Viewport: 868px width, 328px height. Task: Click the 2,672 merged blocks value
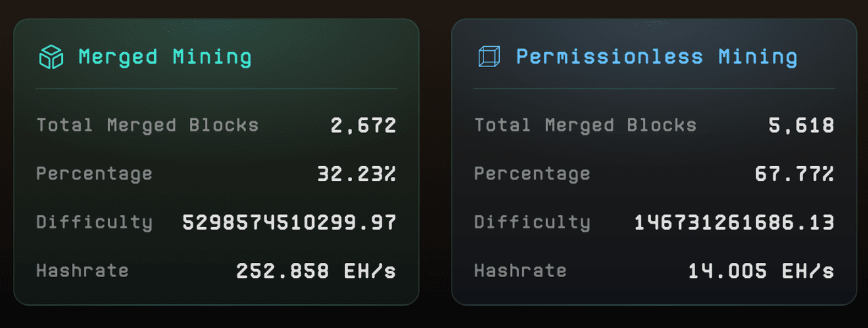click(363, 125)
